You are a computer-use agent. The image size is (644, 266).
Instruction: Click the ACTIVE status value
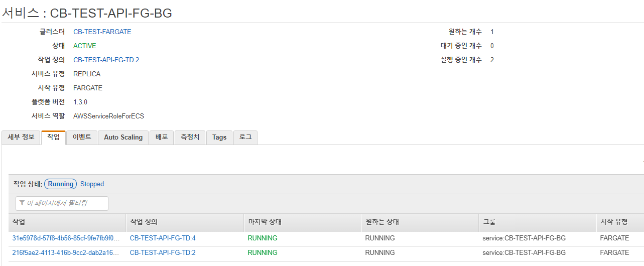(x=85, y=46)
